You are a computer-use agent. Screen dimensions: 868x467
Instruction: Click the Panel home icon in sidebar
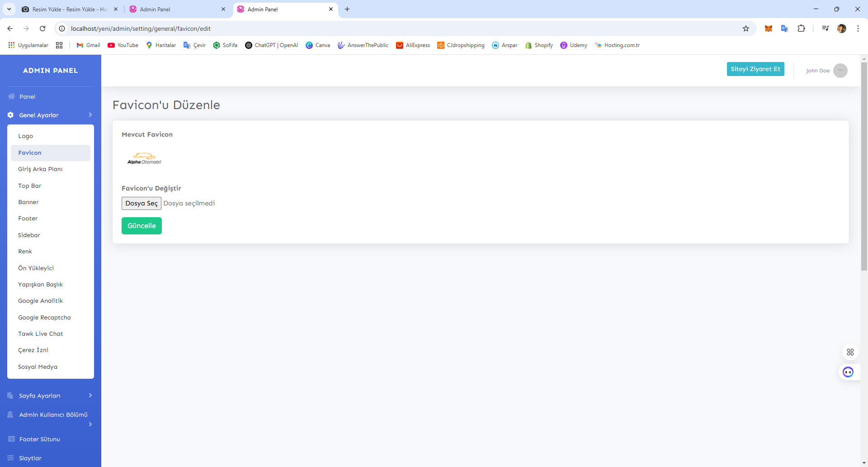[x=11, y=96]
